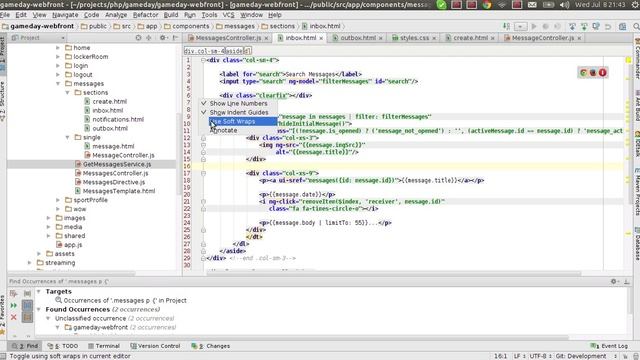The height and width of the screenshot is (360, 640).
Task: Open the Event Log tool window
Action: (609, 346)
